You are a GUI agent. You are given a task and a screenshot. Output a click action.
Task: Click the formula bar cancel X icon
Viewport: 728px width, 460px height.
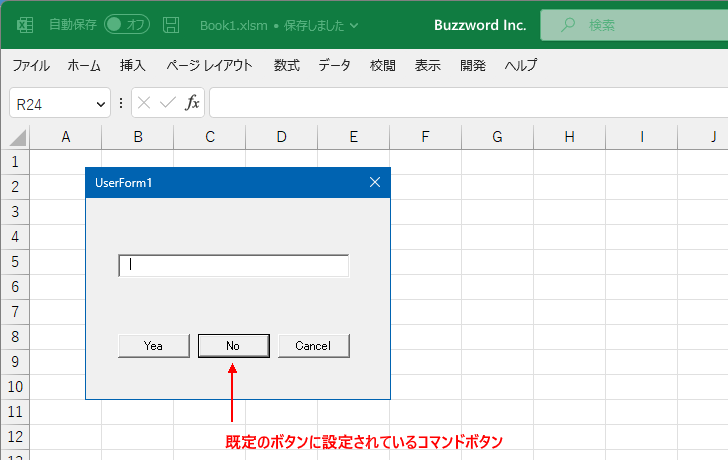click(144, 103)
